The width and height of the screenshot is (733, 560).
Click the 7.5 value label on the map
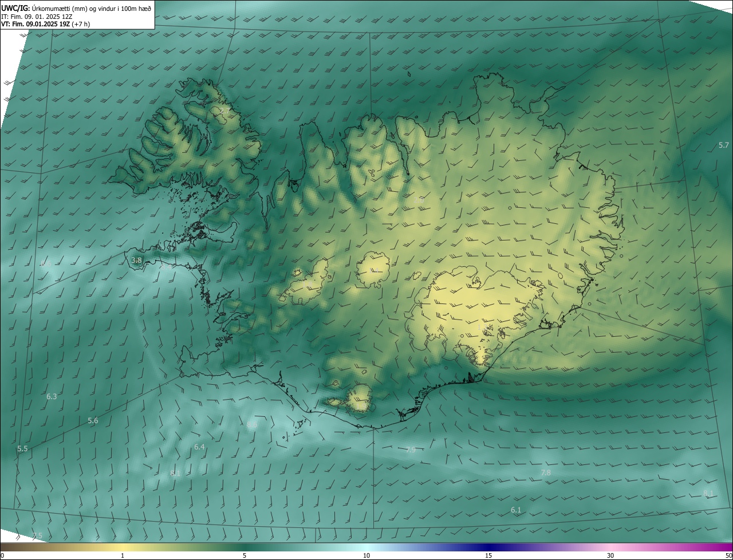(x=37, y=536)
